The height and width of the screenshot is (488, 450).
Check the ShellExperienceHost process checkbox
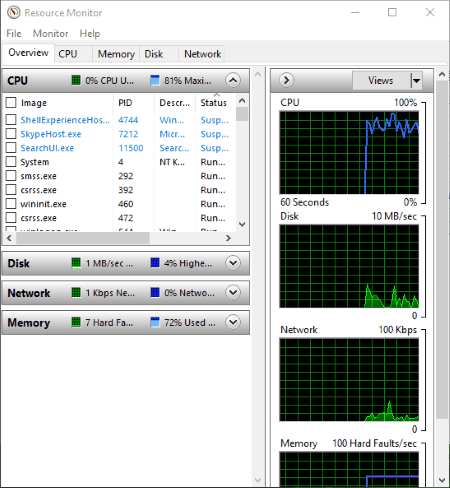(11, 120)
